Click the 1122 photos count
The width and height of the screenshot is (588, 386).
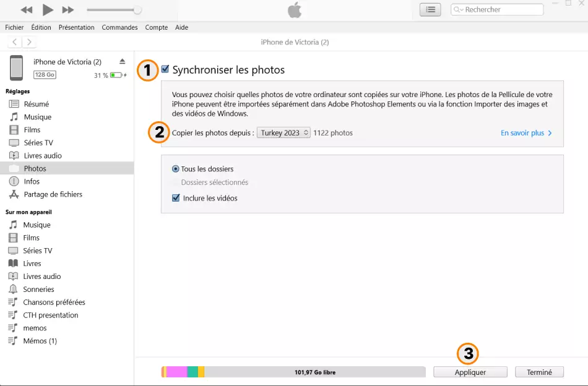[333, 132]
